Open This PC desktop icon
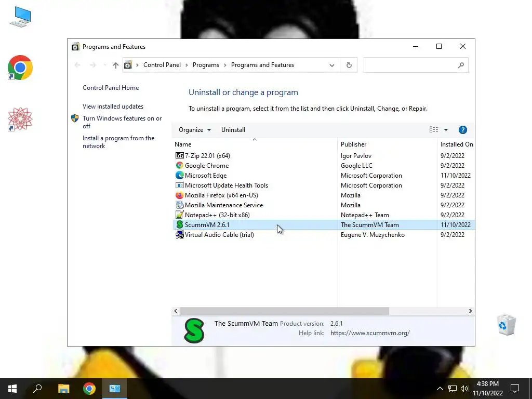Screen dimensions: 532x399 coord(20,17)
